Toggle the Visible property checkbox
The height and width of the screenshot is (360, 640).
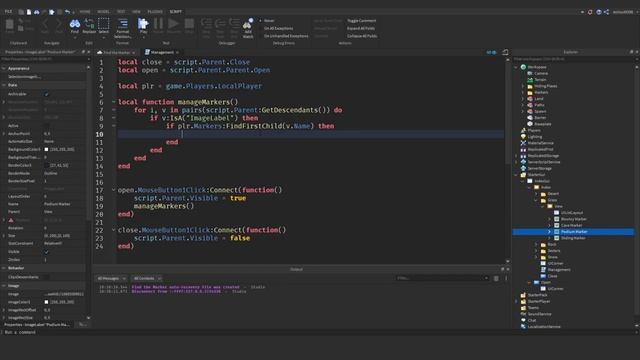pos(46,252)
